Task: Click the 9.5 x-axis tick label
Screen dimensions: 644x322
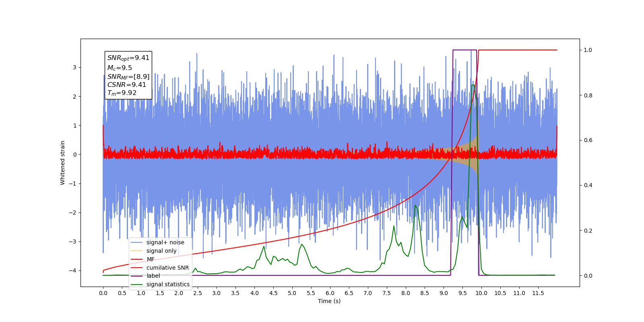Action: tap(462, 293)
